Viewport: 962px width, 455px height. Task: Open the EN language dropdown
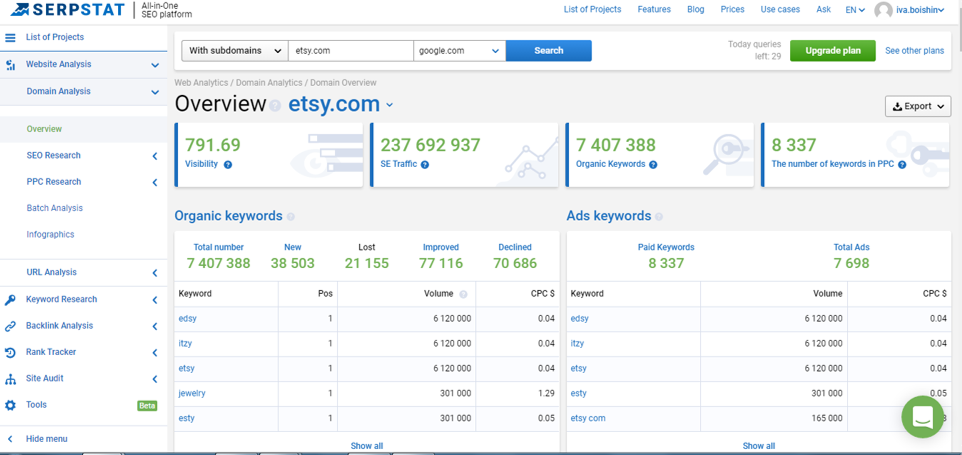855,10
